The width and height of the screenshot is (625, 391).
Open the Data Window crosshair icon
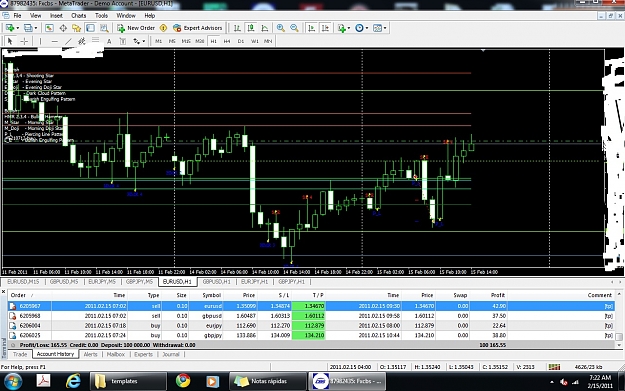[x=63, y=28]
